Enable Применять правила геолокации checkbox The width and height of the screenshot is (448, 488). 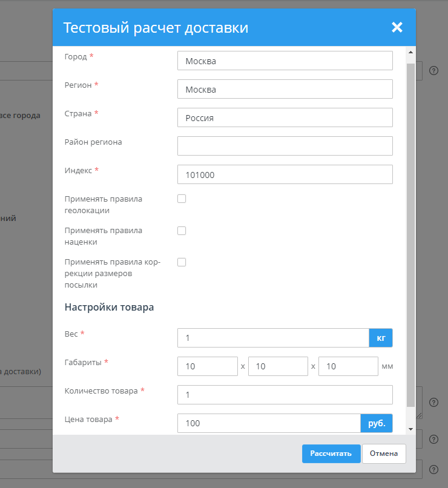tap(182, 199)
